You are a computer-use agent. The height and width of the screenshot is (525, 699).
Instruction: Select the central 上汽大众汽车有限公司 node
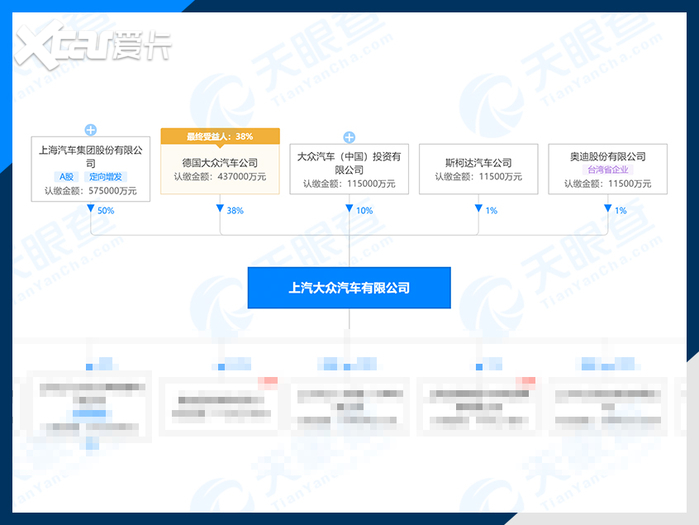coord(349,288)
